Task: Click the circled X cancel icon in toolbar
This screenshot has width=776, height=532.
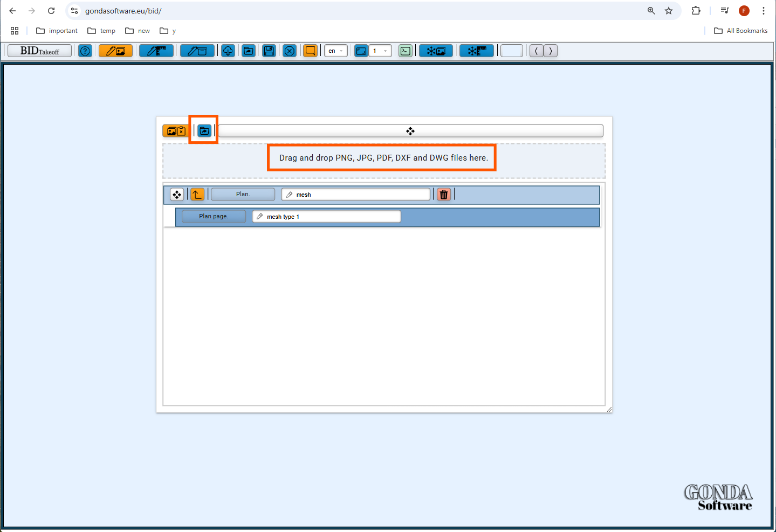Action: tap(290, 51)
